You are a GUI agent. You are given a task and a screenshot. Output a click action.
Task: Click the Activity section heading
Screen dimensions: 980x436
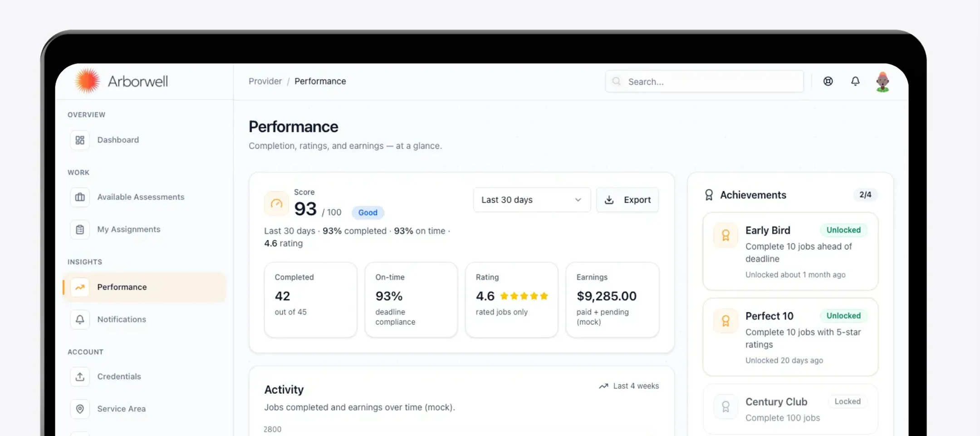[284, 390]
